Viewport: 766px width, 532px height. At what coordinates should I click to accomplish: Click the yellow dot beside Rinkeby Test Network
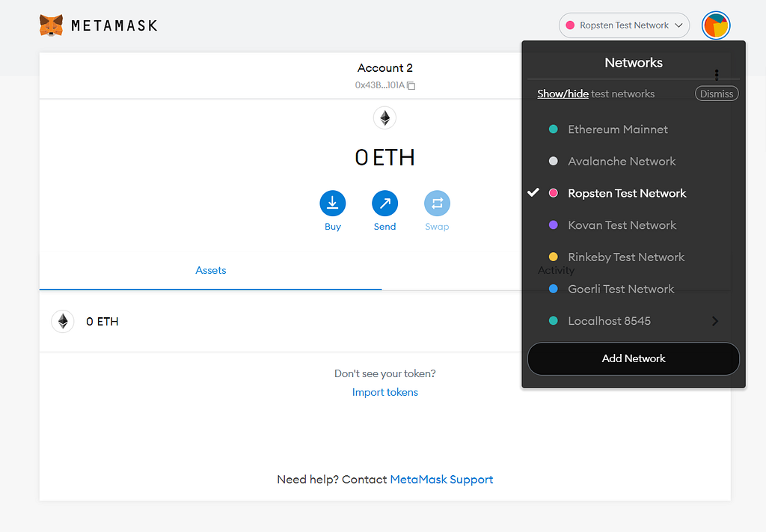point(554,257)
